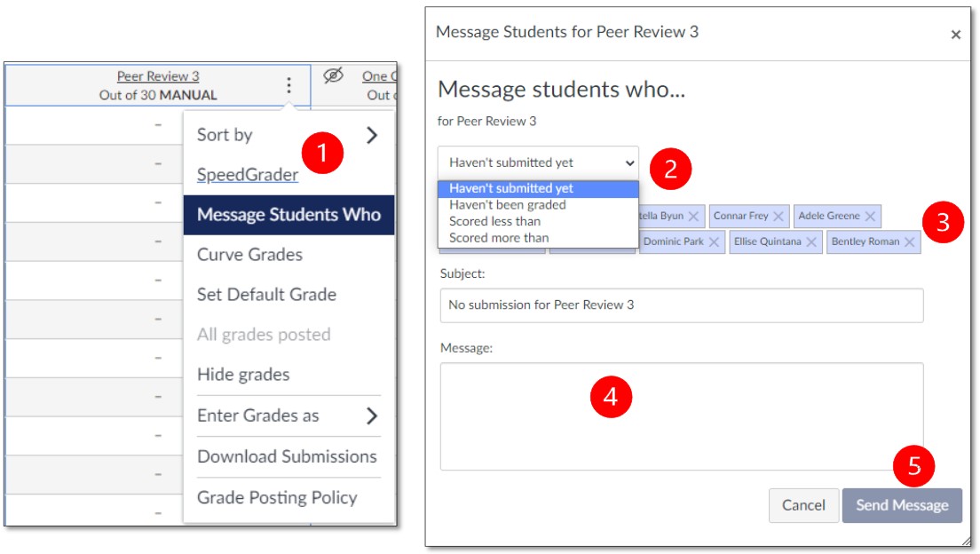This screenshot has height=554, width=980.
Task: Remove Adele Greene from recipients
Action: pos(870,217)
